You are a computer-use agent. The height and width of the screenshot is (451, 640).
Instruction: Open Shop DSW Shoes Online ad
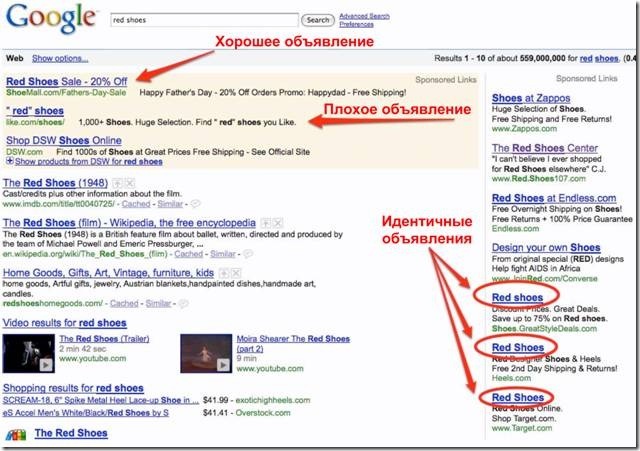click(64, 140)
